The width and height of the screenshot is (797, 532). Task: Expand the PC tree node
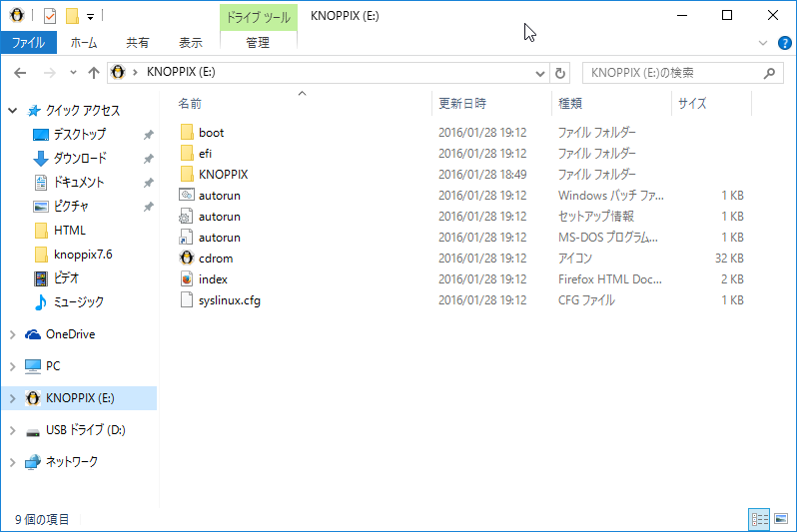point(13,366)
